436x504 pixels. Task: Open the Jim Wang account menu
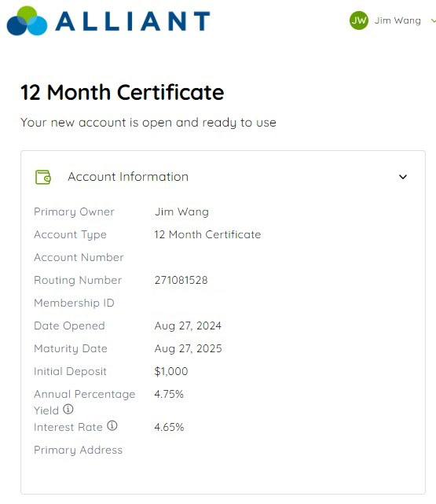tap(398, 20)
